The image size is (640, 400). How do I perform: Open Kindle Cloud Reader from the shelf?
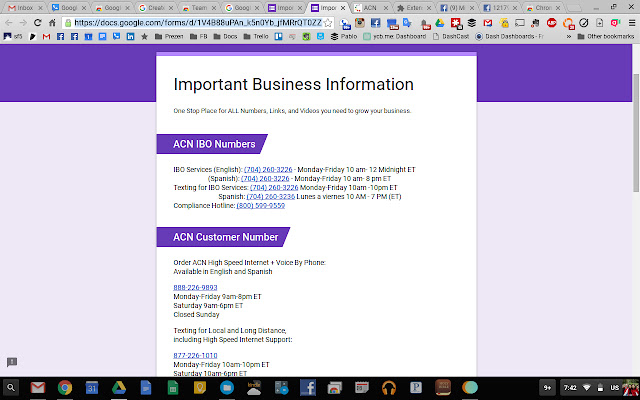pos(254,387)
